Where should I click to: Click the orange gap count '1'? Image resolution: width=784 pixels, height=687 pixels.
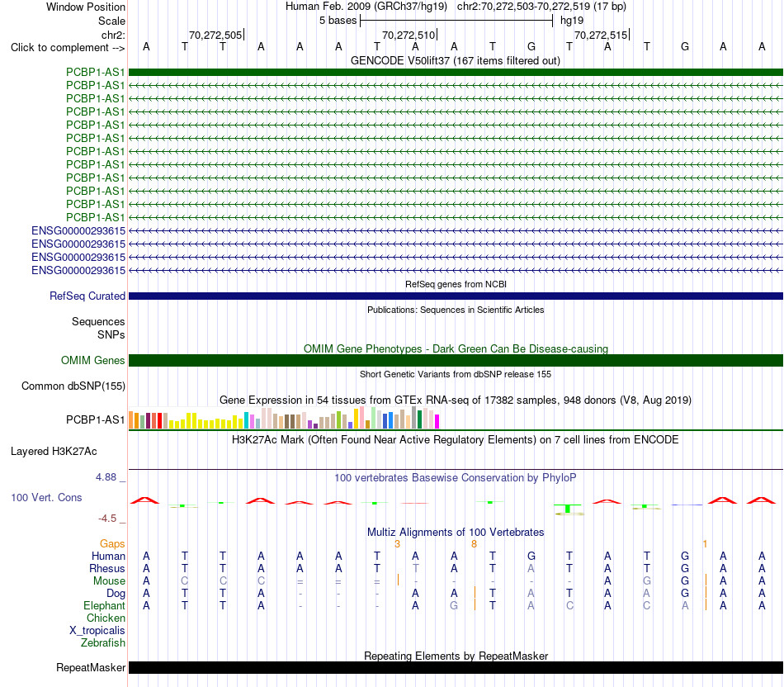point(705,544)
